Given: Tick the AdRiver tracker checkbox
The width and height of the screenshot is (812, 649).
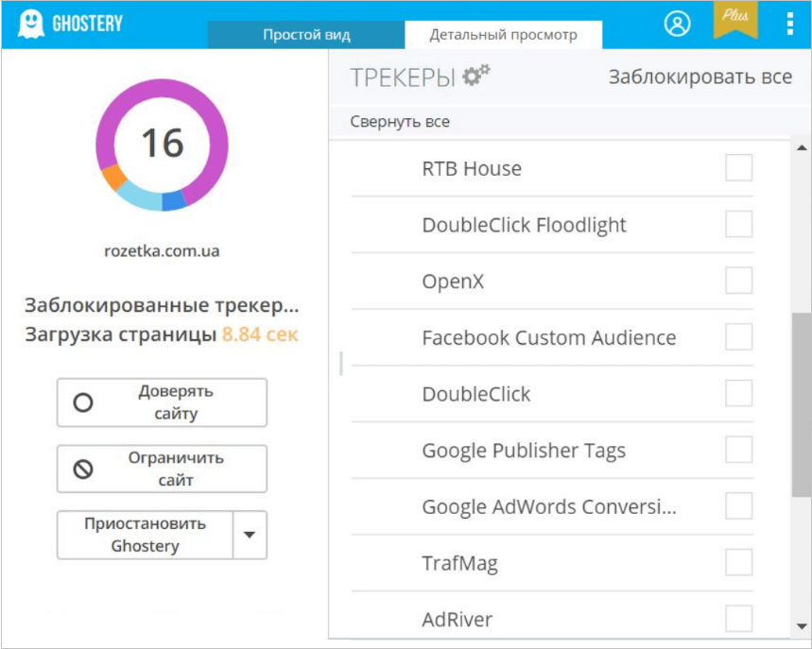Looking at the screenshot, I should (738, 619).
